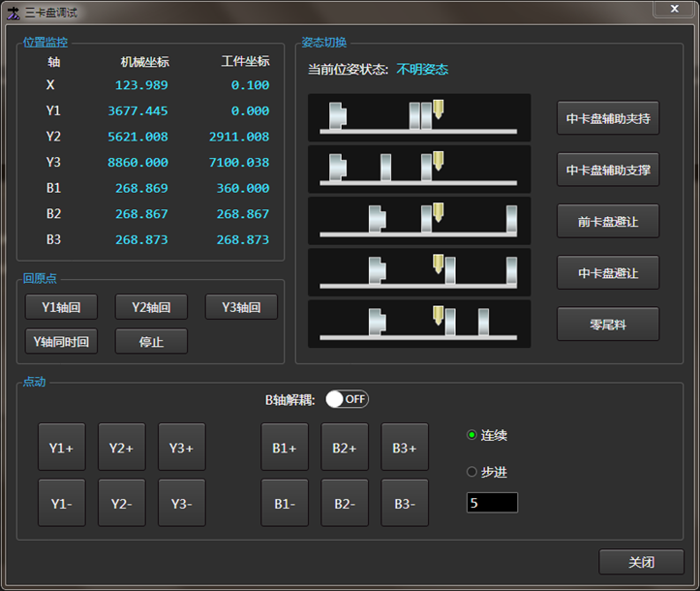Click the B2+ jog button
The height and width of the screenshot is (591, 700).
pos(345,448)
